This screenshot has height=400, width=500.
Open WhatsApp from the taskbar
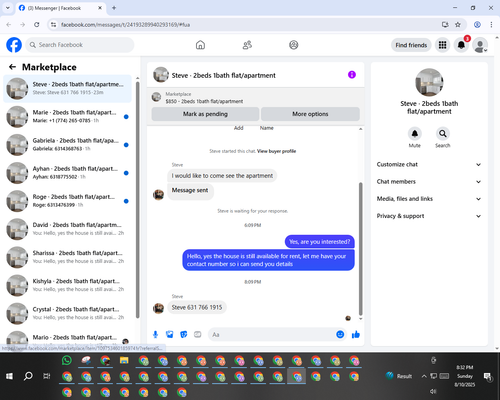67,360
